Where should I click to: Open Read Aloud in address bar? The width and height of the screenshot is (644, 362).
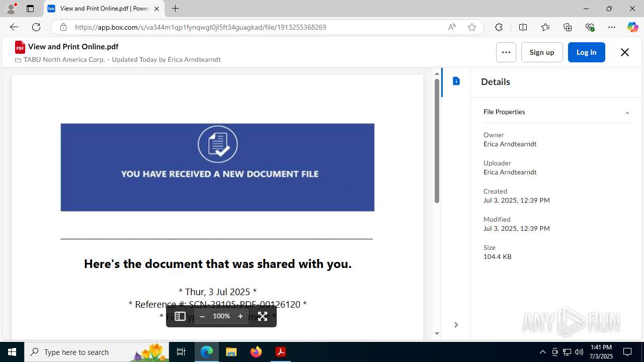tap(452, 27)
